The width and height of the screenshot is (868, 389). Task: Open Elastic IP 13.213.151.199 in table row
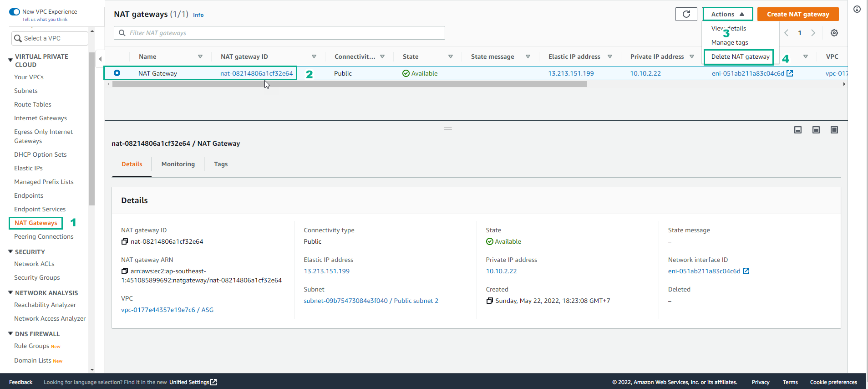point(571,73)
